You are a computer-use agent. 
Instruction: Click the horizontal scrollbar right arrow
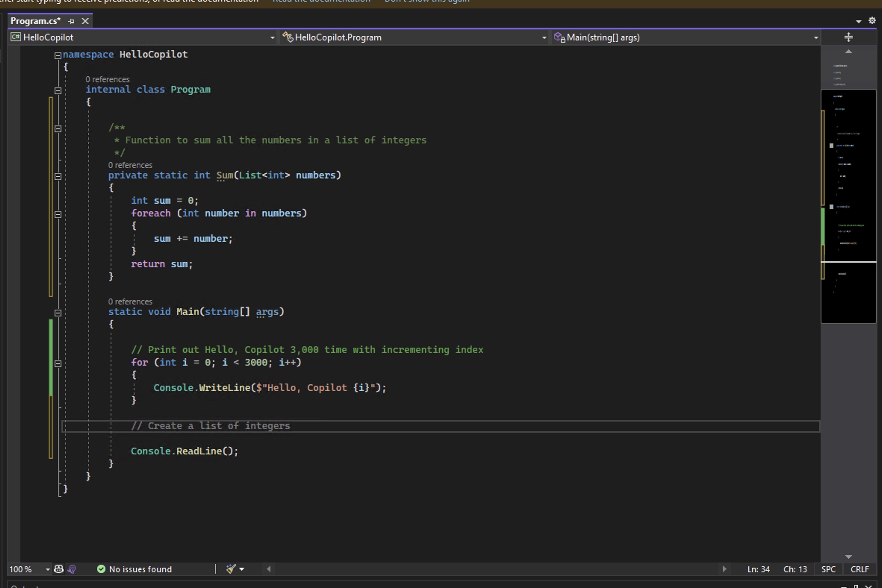pyautogui.click(x=724, y=569)
